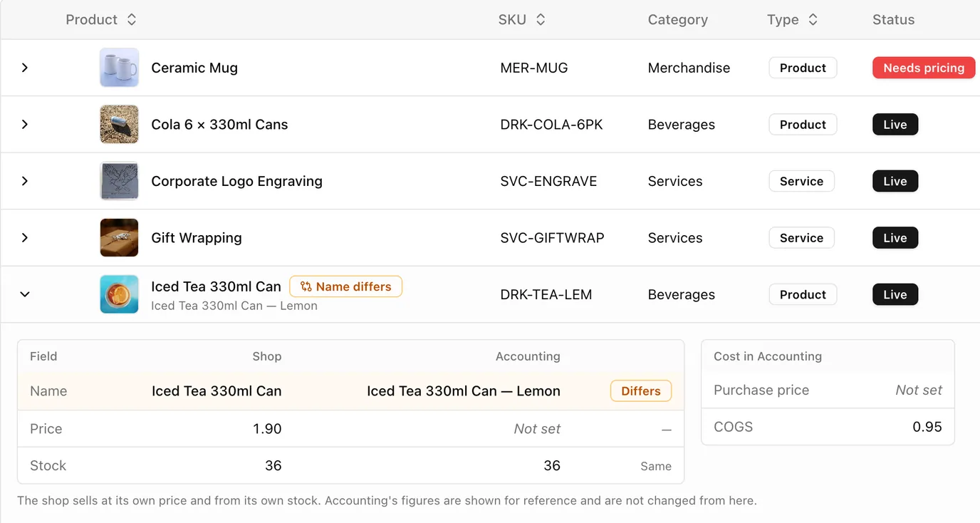
Task: Click Product type badge for Ceramic Mug
Action: tap(803, 68)
